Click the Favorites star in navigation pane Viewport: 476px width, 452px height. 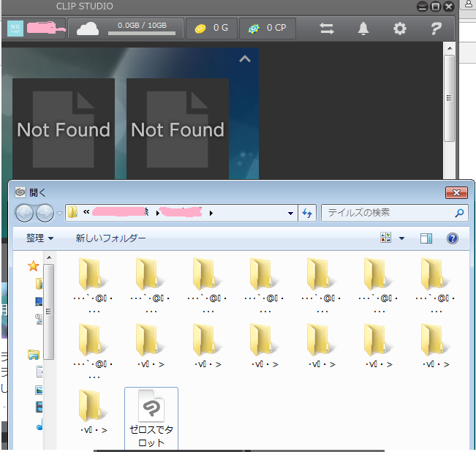point(33,265)
